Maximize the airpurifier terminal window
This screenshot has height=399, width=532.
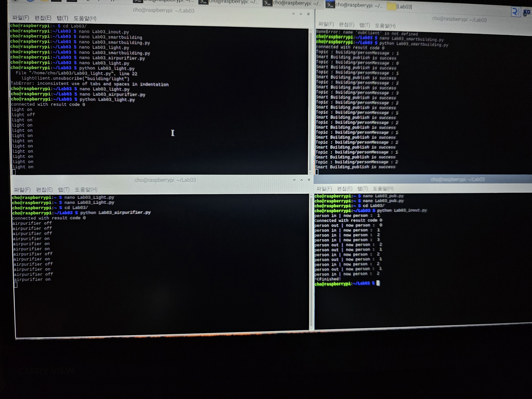(x=302, y=180)
